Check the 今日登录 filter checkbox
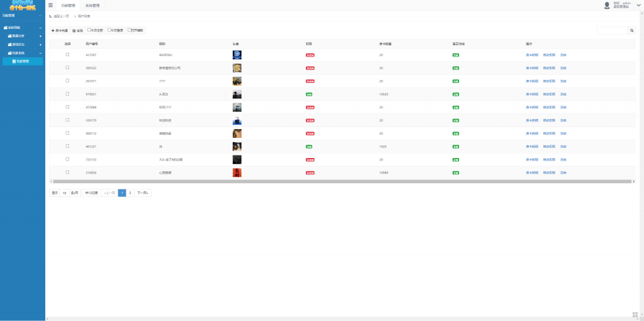The width and height of the screenshot is (644, 321). pos(109,30)
